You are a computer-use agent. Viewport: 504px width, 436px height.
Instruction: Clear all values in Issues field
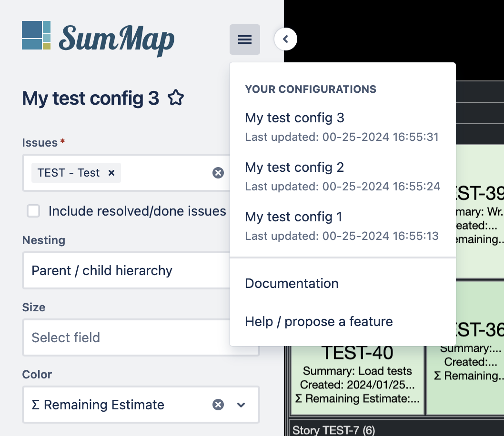click(218, 173)
